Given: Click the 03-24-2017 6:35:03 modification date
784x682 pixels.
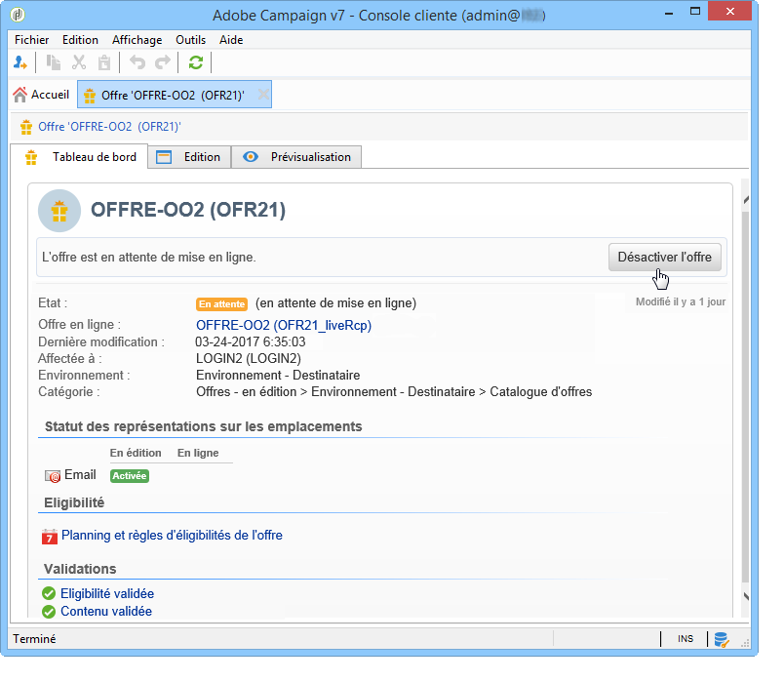Looking at the screenshot, I should click(250, 341).
